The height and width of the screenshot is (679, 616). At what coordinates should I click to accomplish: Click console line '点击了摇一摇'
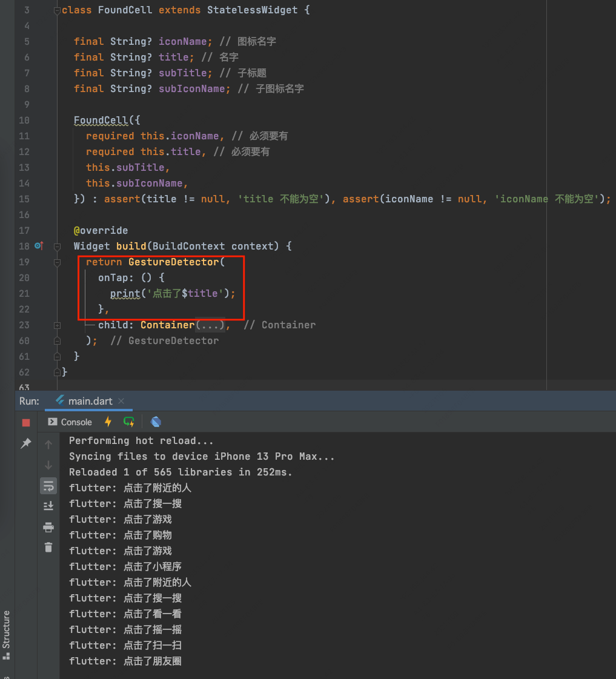[x=125, y=629]
